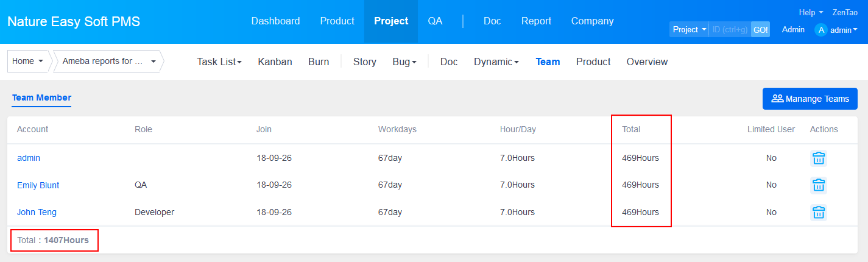Click the admin user avatar icon
This screenshot has height=262, width=868.
point(821,30)
